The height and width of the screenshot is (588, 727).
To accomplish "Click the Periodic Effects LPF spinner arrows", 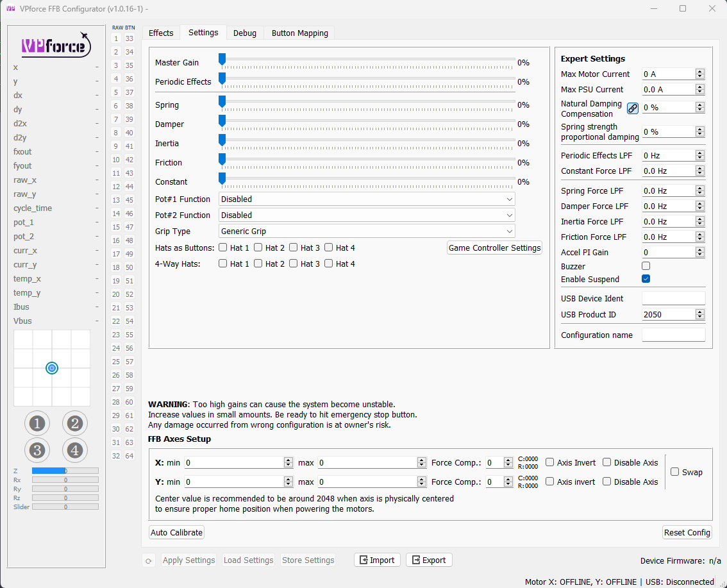I will pyautogui.click(x=700, y=155).
